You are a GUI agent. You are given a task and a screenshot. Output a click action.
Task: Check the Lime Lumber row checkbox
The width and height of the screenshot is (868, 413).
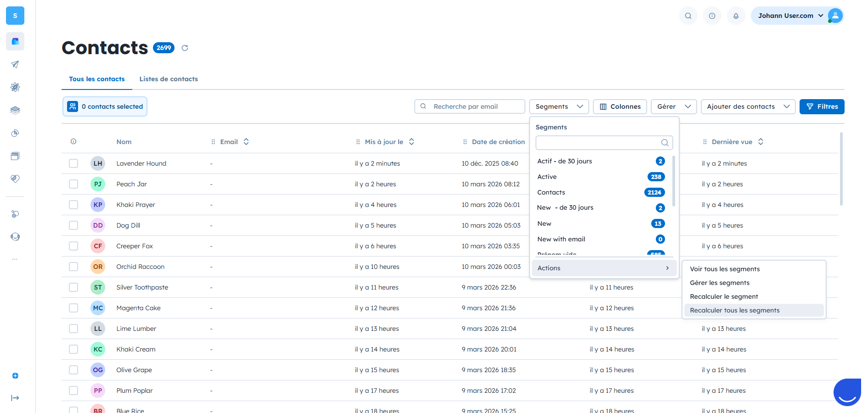pyautogui.click(x=73, y=329)
